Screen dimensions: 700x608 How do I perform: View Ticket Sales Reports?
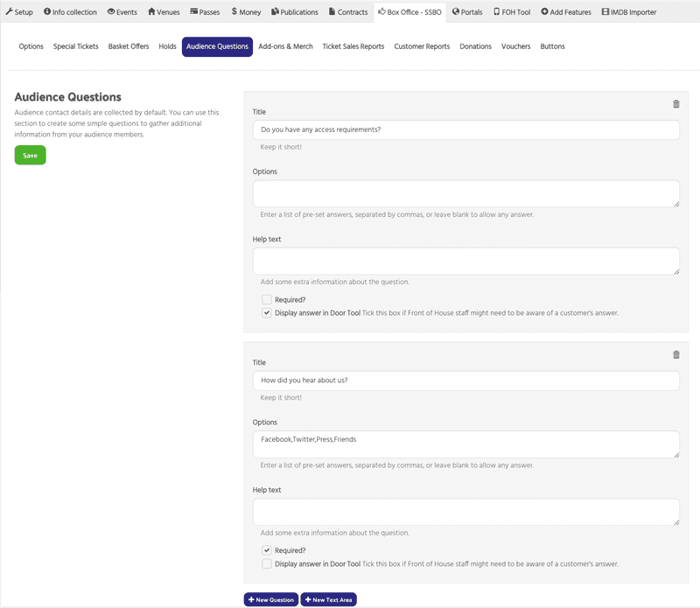(353, 46)
